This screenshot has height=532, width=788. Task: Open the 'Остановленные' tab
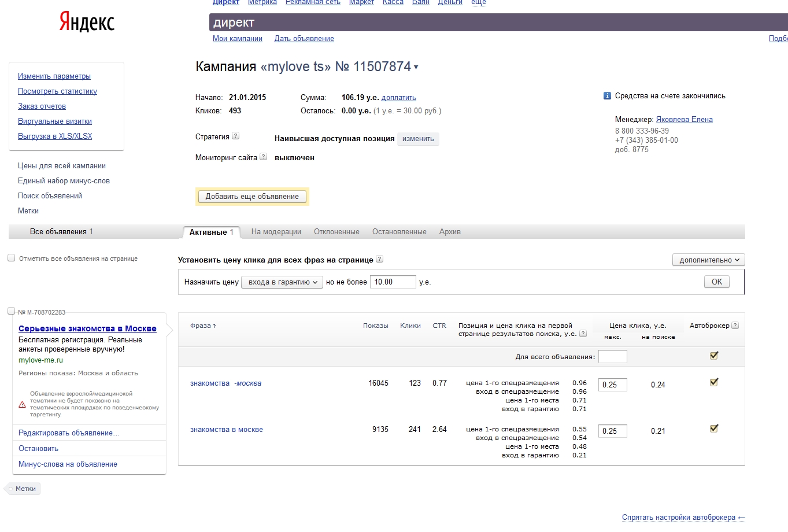[399, 232]
